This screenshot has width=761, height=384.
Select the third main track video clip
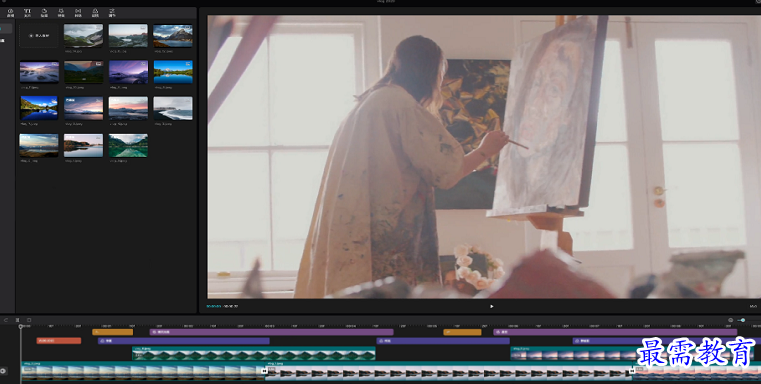point(696,372)
